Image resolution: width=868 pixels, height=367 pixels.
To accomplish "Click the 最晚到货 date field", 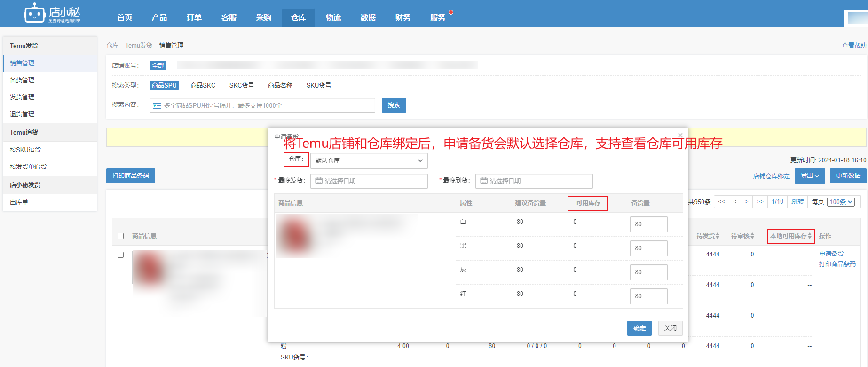I will (534, 181).
